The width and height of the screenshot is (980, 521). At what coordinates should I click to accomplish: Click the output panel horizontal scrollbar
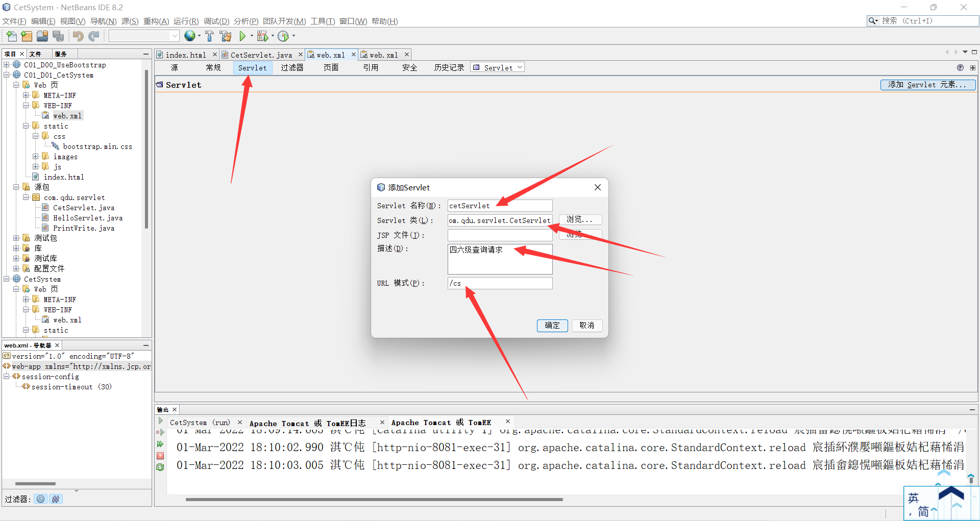[x=374, y=500]
